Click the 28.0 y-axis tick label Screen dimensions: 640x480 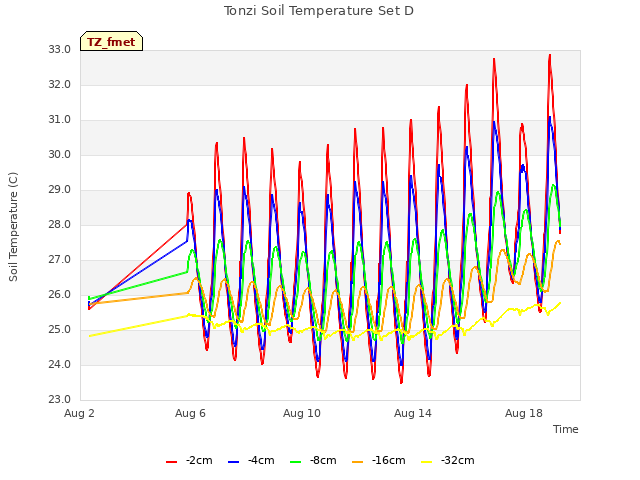pyautogui.click(x=60, y=224)
